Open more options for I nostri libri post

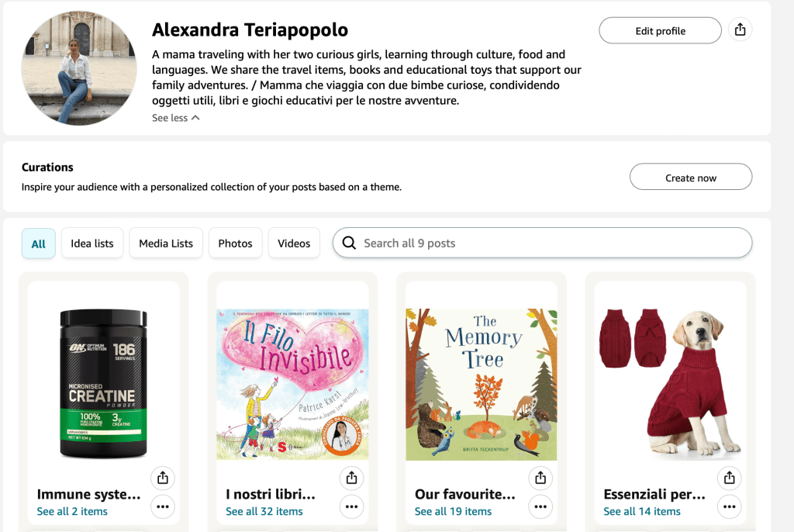click(351, 507)
